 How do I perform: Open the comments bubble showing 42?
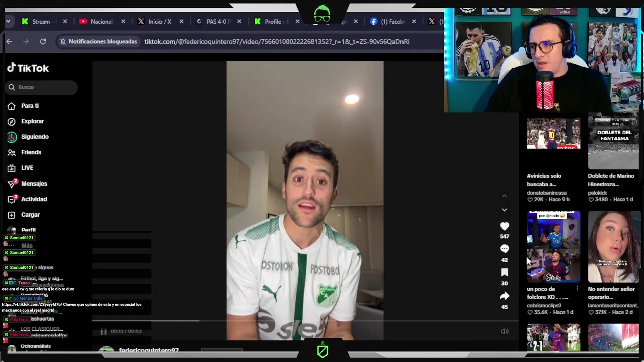coord(504,249)
